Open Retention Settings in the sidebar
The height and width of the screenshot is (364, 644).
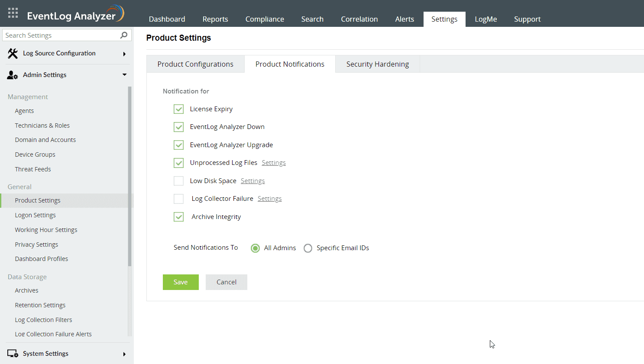[40, 305]
